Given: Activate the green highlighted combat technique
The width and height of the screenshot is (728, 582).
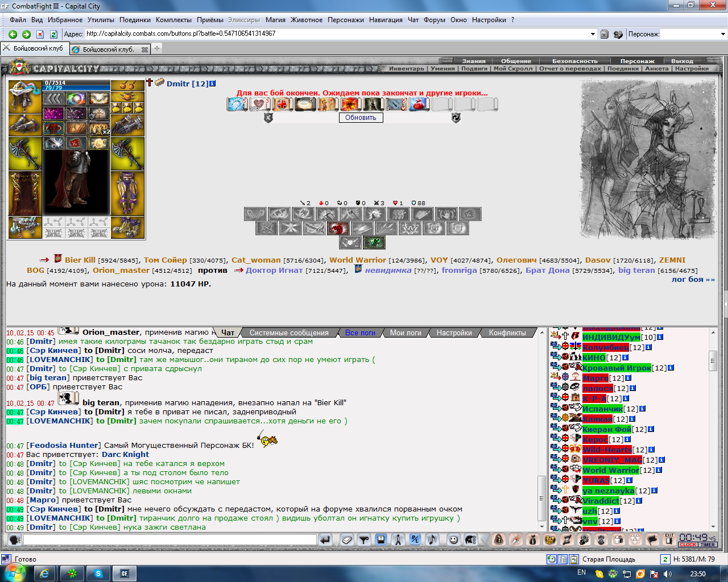Looking at the screenshot, I should point(374,242).
